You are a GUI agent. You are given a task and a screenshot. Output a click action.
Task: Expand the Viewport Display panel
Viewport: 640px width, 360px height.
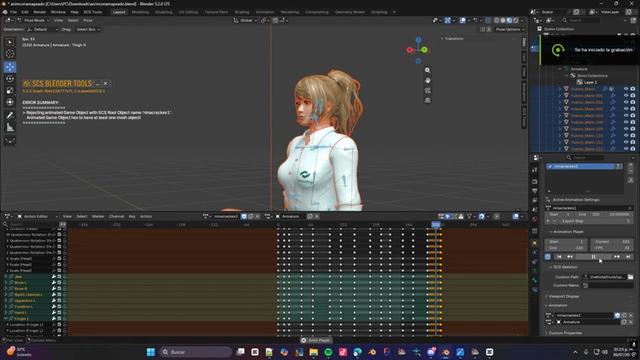564,296
